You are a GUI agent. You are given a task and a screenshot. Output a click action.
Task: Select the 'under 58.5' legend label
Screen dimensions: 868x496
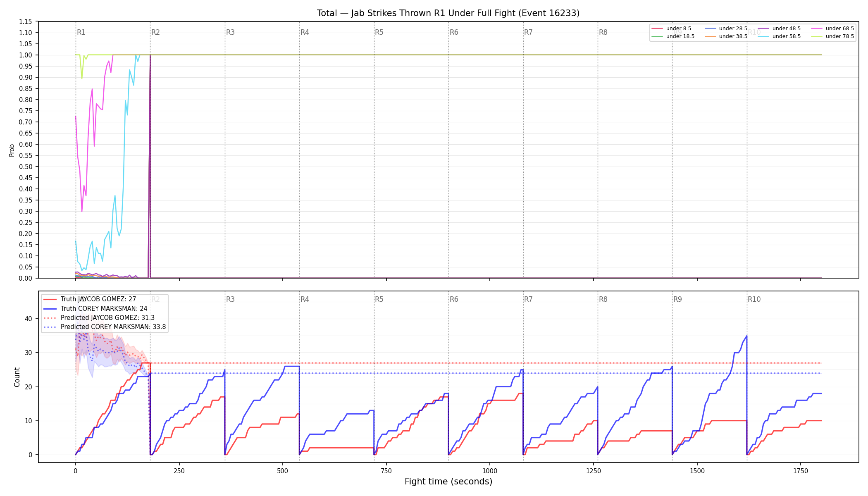click(x=787, y=36)
